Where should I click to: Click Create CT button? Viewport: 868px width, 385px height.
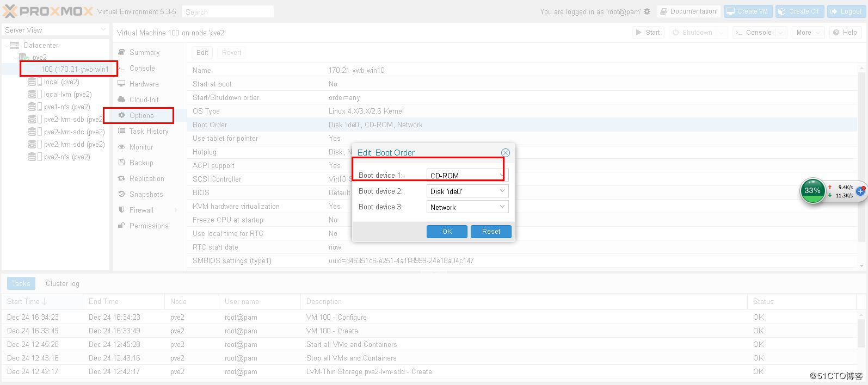pyautogui.click(x=799, y=11)
